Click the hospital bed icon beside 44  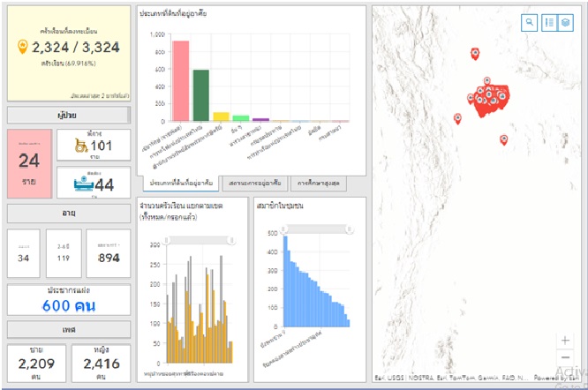tap(80, 184)
